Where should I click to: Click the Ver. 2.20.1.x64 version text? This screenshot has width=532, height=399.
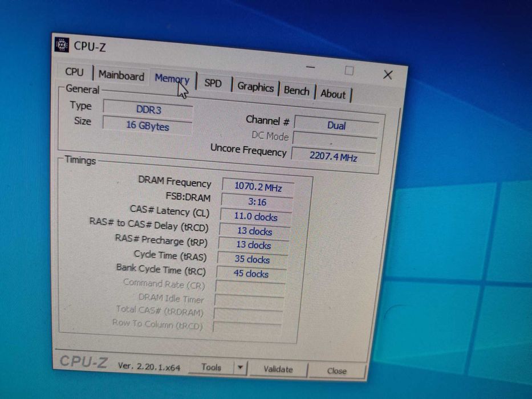click(x=149, y=367)
